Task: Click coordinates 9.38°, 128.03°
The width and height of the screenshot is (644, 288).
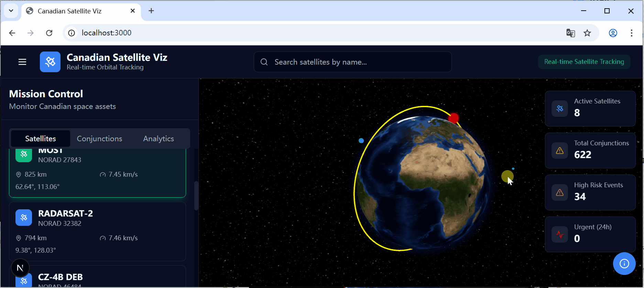Action: click(x=36, y=250)
